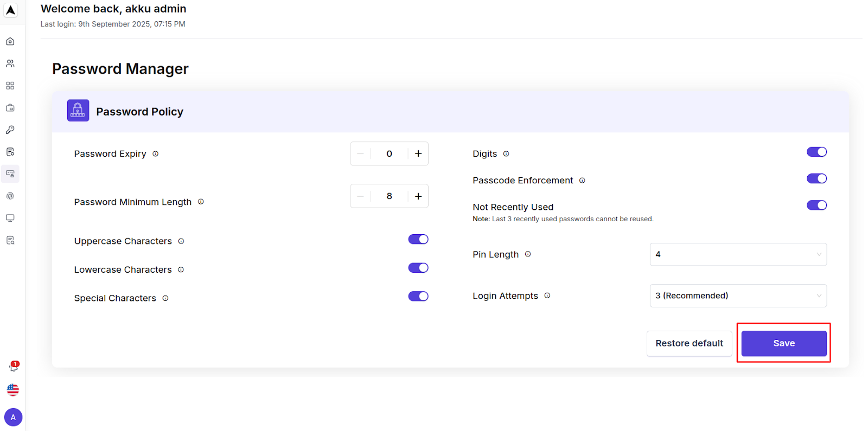Open the password manager sidebar icon
Viewport: 868px width, 431px height.
pyautogui.click(x=10, y=174)
